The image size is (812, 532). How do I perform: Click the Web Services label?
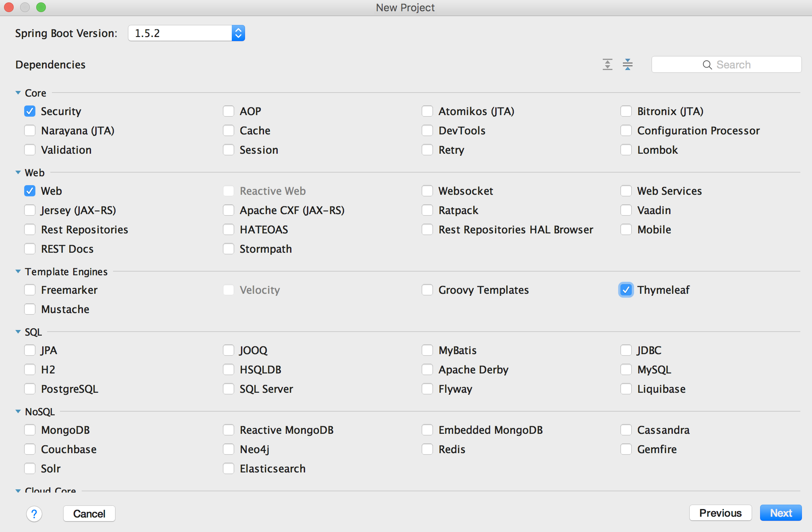(x=670, y=191)
